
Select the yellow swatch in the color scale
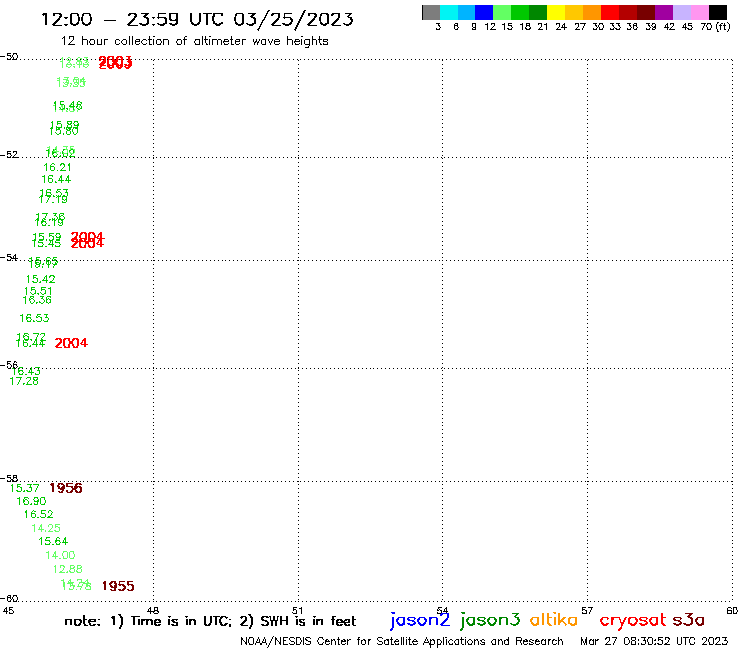(556, 12)
